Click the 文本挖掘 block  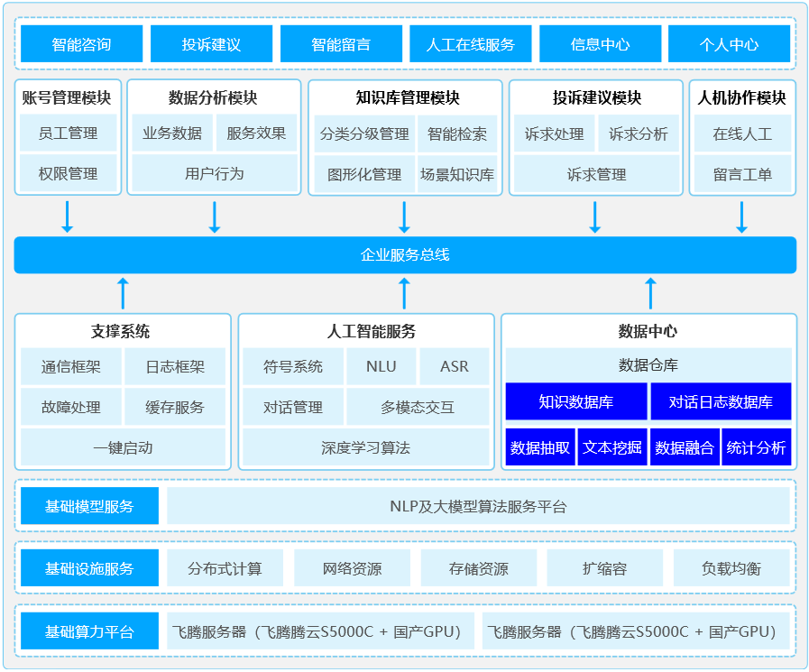pyautogui.click(x=612, y=447)
